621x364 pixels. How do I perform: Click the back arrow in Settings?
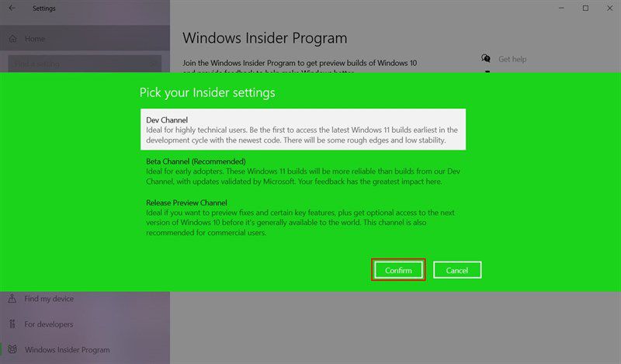point(12,8)
